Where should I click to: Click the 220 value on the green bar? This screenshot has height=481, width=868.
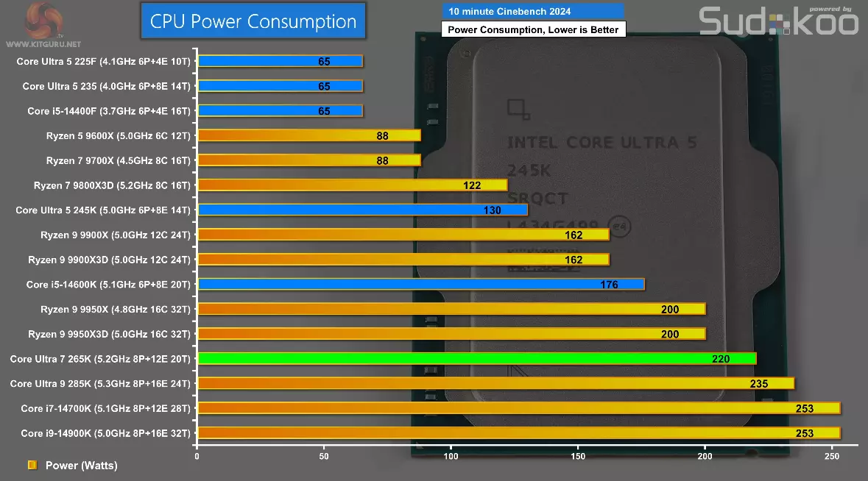721,359
